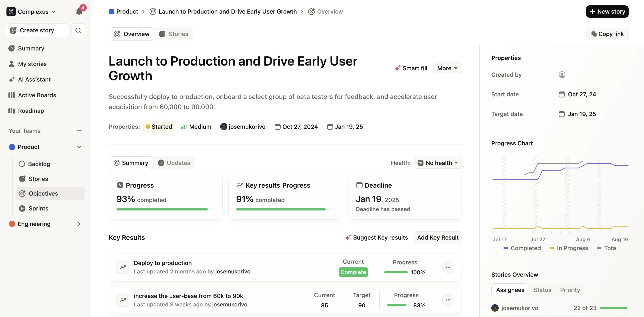Toggle to the Updates section
The image size is (644, 317).
pyautogui.click(x=174, y=163)
